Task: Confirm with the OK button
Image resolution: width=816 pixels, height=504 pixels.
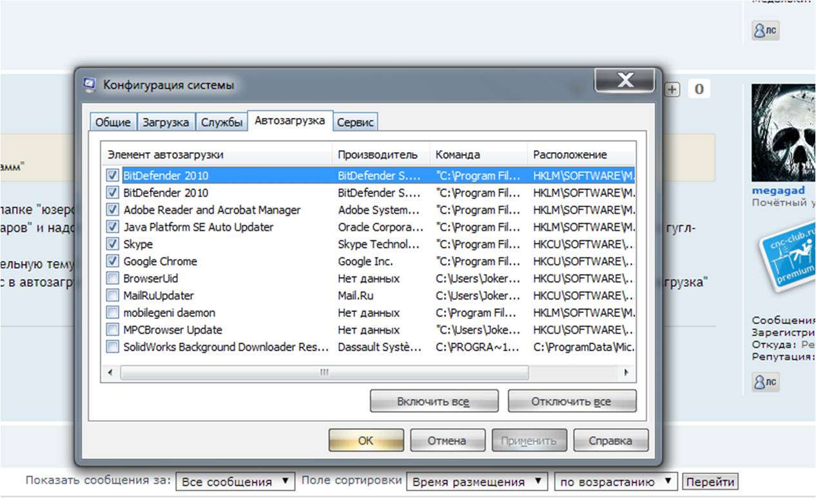Action: 366,441
